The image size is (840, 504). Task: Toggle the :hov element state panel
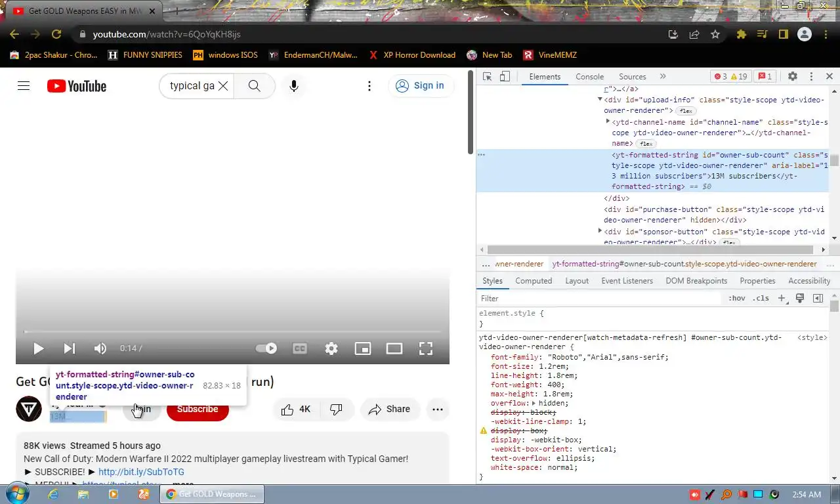coord(737,298)
